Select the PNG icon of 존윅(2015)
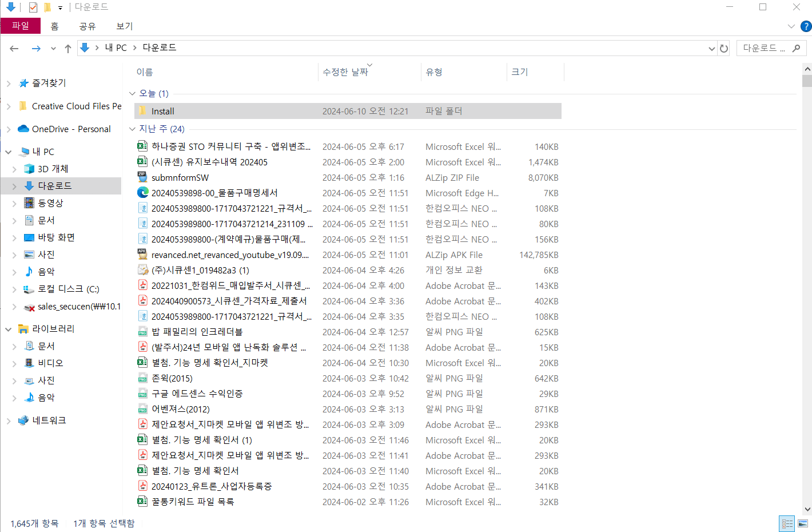The height and width of the screenshot is (532, 812). (142, 378)
